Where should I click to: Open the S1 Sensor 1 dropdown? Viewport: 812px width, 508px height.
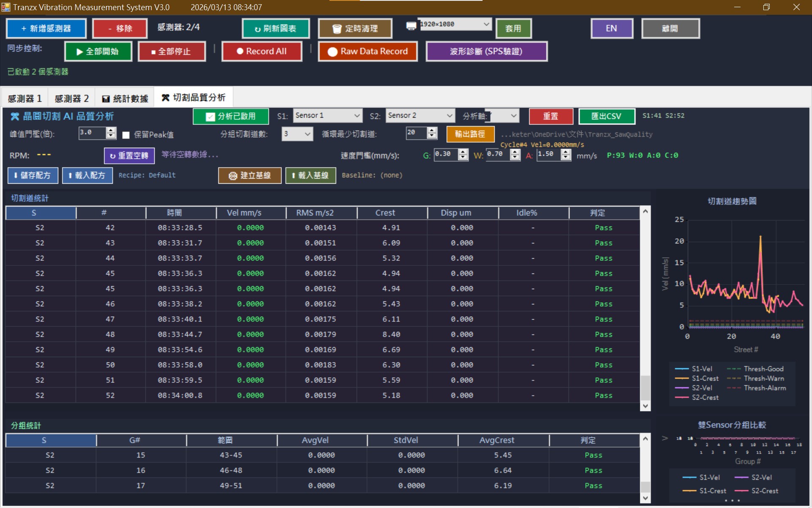(327, 116)
